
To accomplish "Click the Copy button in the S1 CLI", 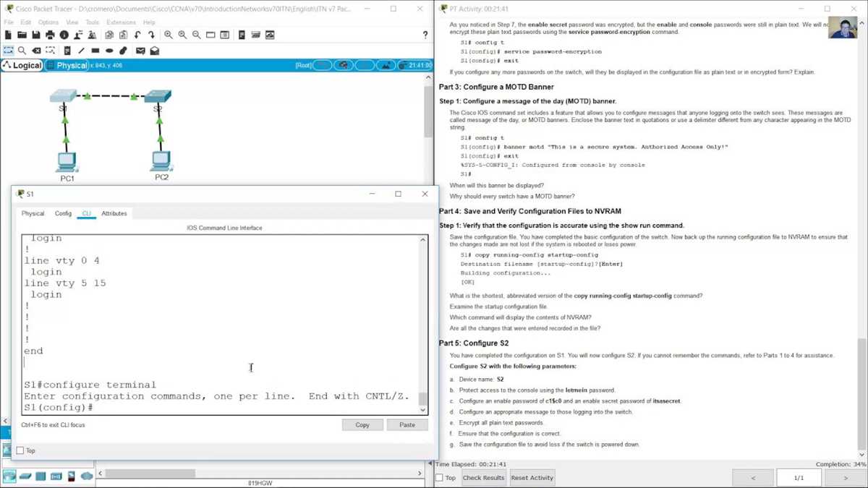I will (x=362, y=425).
